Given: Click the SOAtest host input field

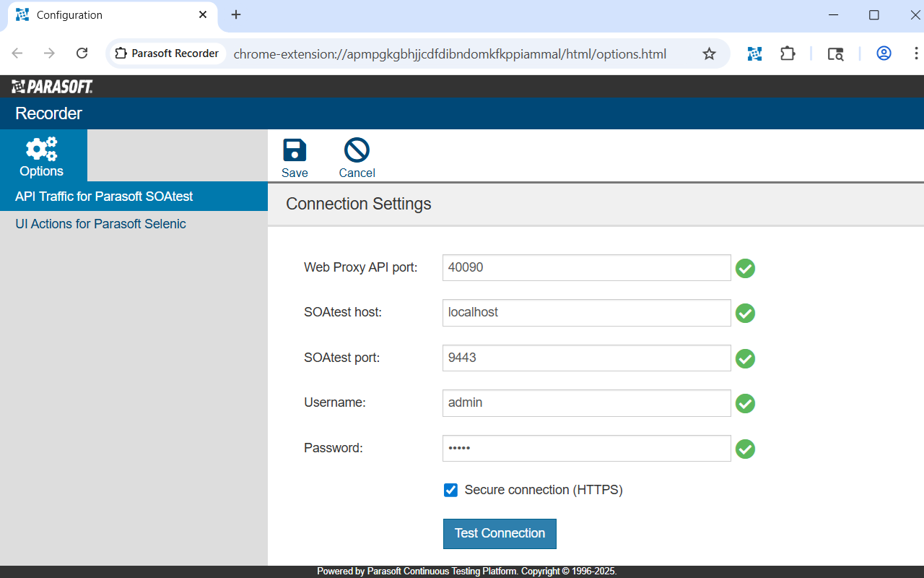Looking at the screenshot, I should click(586, 312).
